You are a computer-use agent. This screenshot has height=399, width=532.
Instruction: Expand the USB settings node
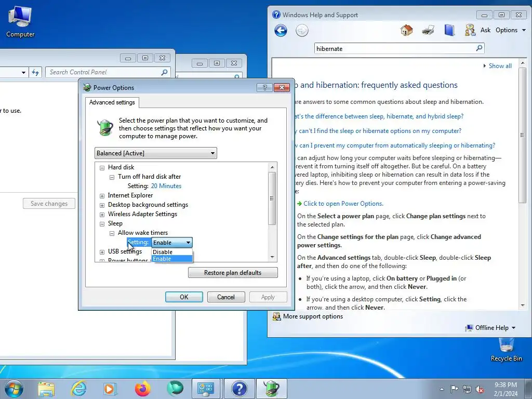click(x=102, y=252)
